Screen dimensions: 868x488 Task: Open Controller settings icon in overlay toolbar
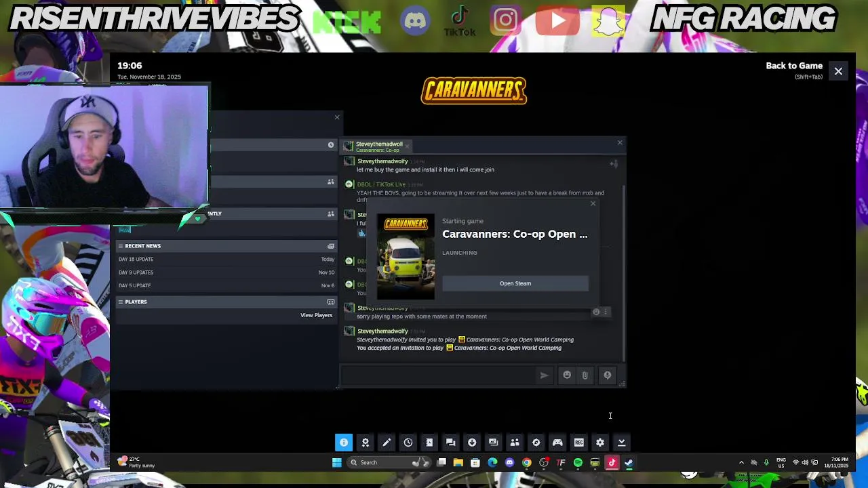[557, 443]
